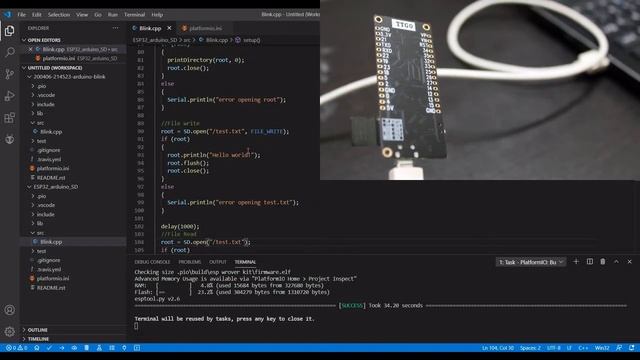Open the Edit menu
The image size is (640, 360).
[37, 14]
